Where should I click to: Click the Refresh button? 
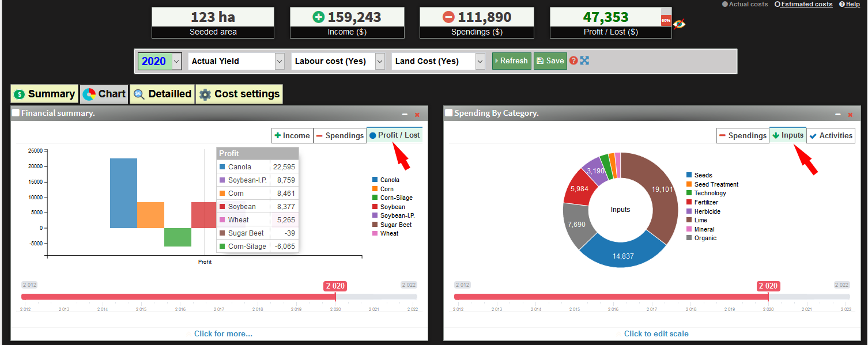tap(511, 60)
